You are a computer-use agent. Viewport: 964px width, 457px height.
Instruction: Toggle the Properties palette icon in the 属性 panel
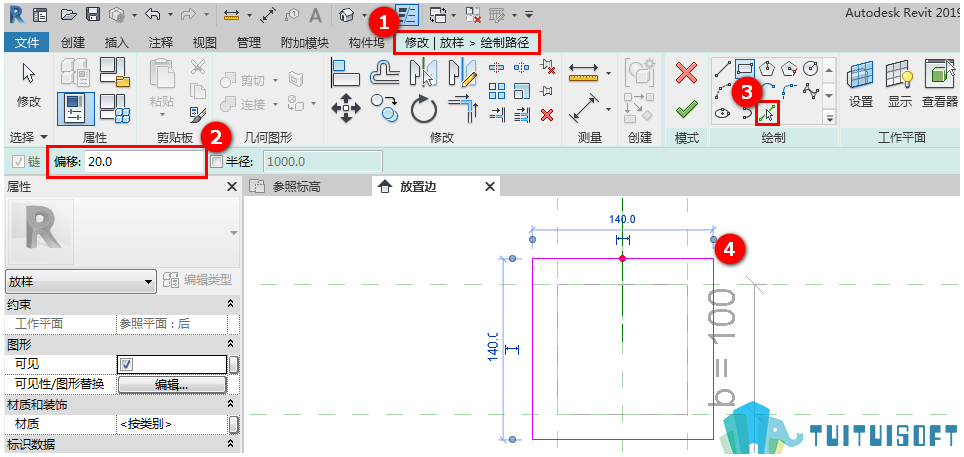tap(76, 108)
